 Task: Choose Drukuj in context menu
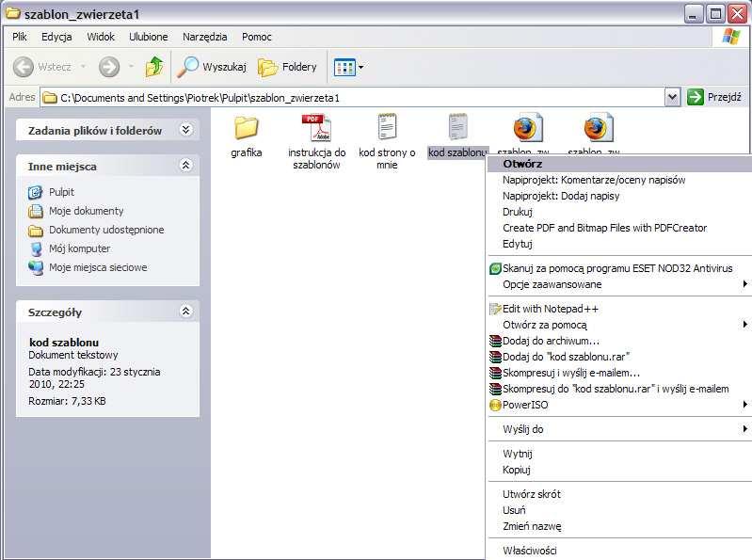tap(619, 212)
